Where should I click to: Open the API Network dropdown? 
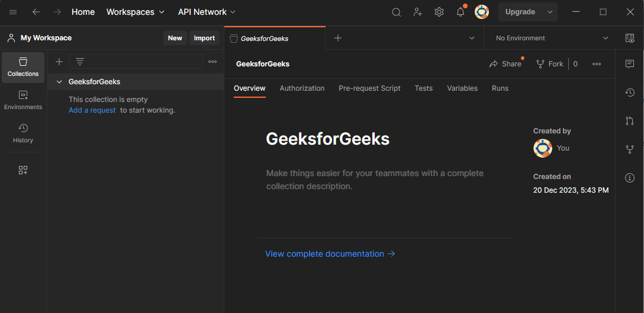coord(207,12)
